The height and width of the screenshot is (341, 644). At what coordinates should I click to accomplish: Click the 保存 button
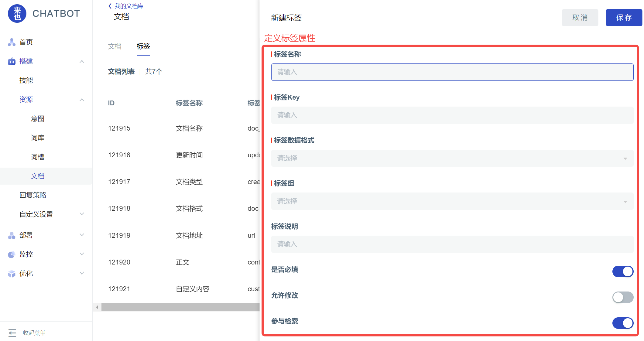point(624,18)
